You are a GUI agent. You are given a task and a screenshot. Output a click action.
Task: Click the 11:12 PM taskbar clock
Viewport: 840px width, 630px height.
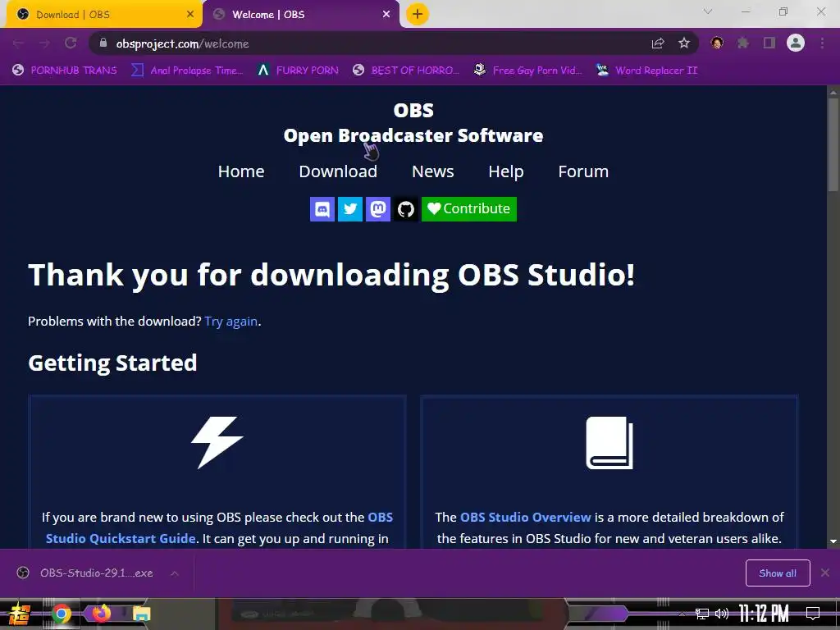pos(764,614)
